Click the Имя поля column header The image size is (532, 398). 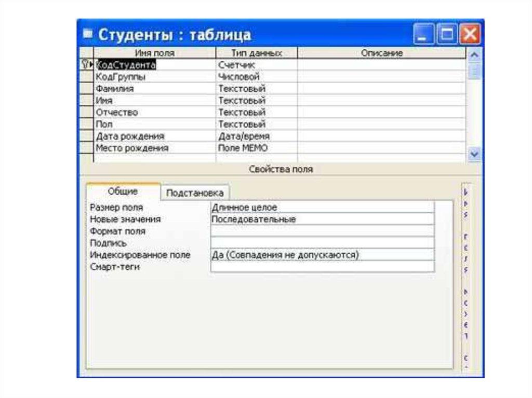point(154,53)
